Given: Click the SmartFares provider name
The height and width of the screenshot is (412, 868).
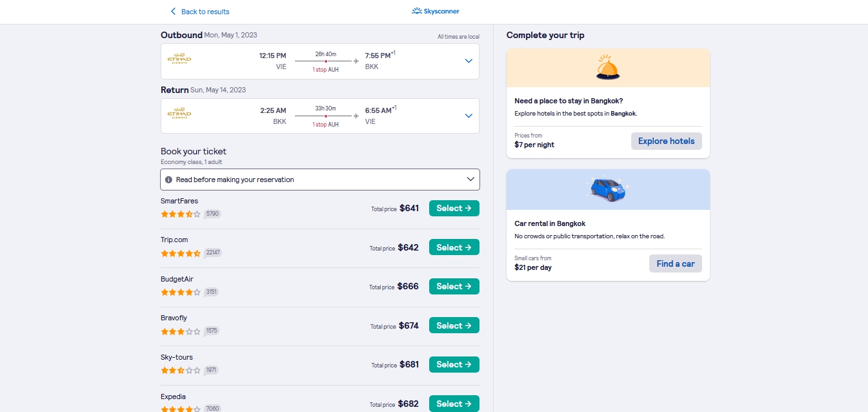Looking at the screenshot, I should click(179, 201).
